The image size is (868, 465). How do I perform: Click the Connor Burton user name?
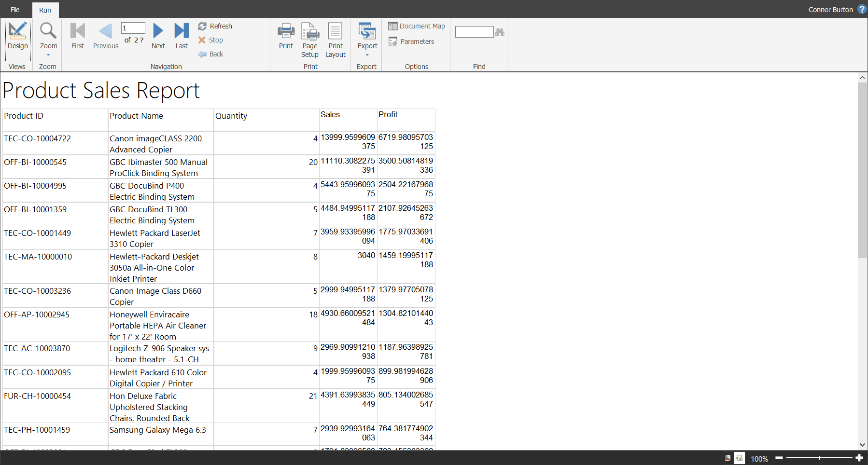[x=830, y=10]
